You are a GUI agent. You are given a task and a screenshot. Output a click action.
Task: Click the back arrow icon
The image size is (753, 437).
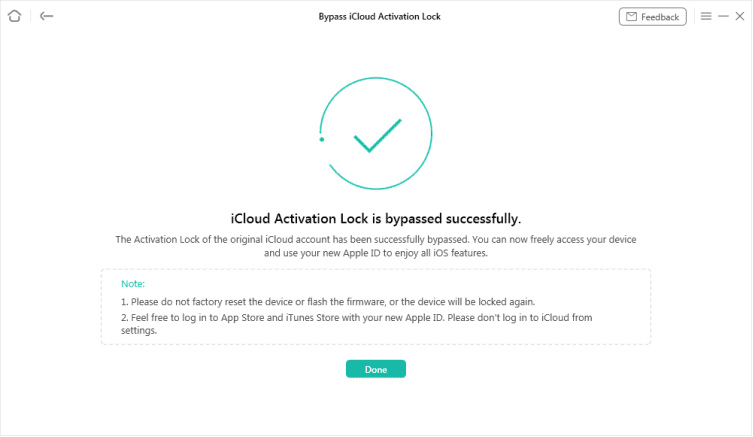47,17
